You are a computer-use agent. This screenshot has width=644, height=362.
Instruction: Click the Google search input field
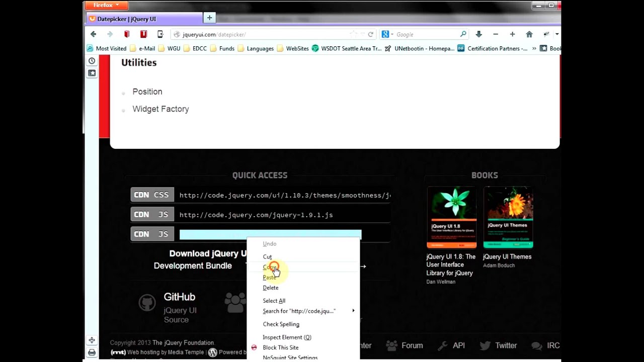pos(427,34)
